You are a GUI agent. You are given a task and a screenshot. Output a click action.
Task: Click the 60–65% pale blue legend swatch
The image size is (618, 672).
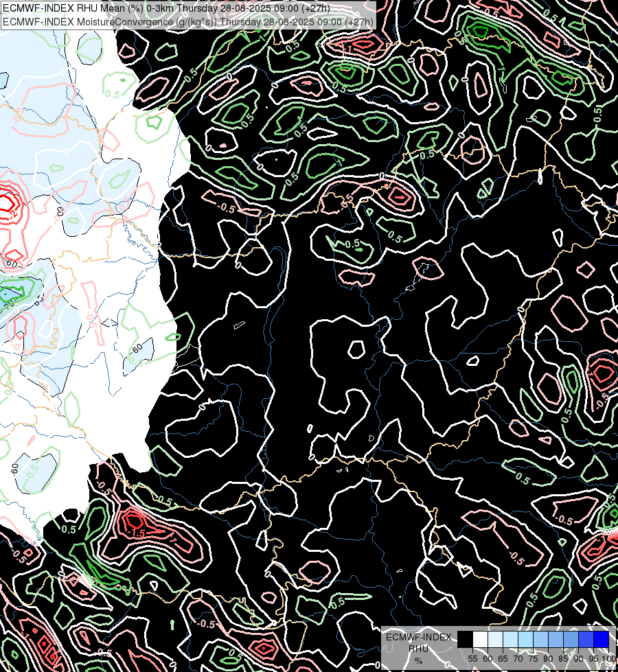(x=495, y=640)
